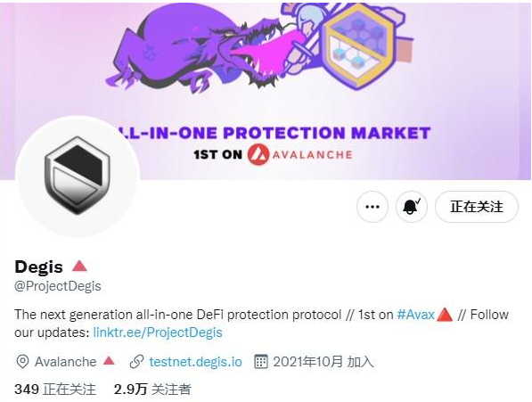
Task: Click the @ProjectDegis handle text
Action: pos(58,286)
